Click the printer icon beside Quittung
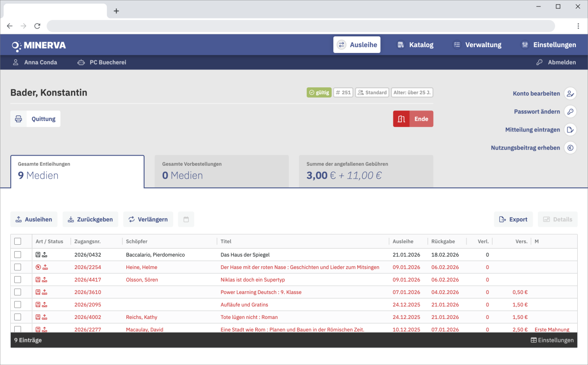The image size is (588, 365). pos(19,119)
